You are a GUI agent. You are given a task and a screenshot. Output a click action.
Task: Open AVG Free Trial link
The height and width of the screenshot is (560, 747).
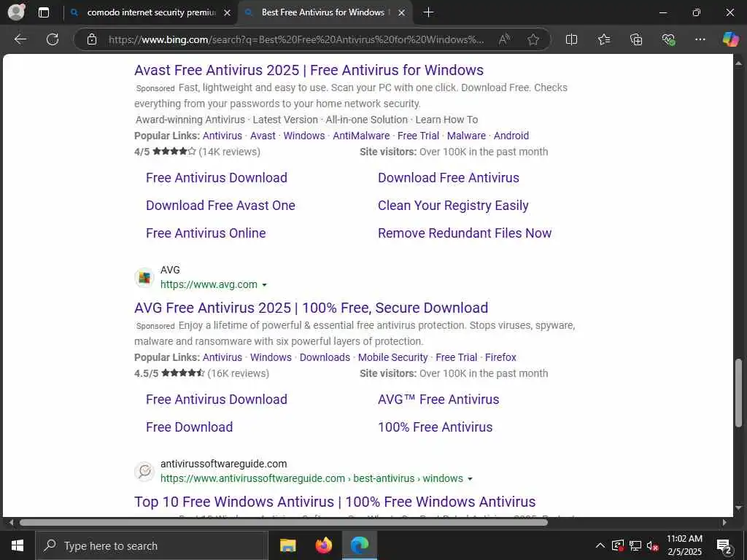(457, 357)
